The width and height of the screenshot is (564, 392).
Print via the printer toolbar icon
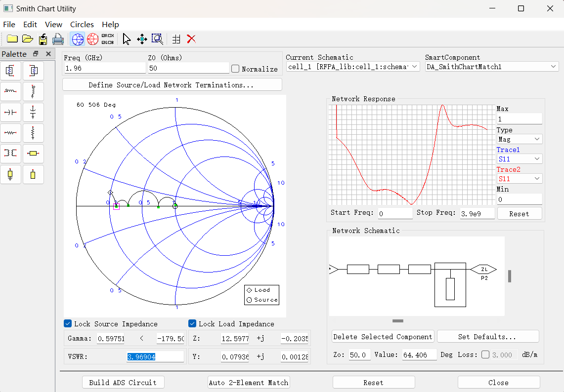(58, 39)
